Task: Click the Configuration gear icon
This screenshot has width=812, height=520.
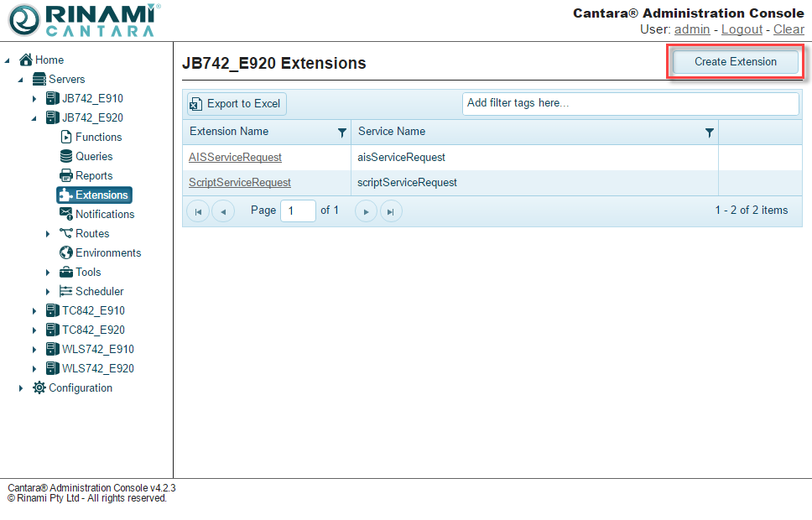Action: click(39, 387)
